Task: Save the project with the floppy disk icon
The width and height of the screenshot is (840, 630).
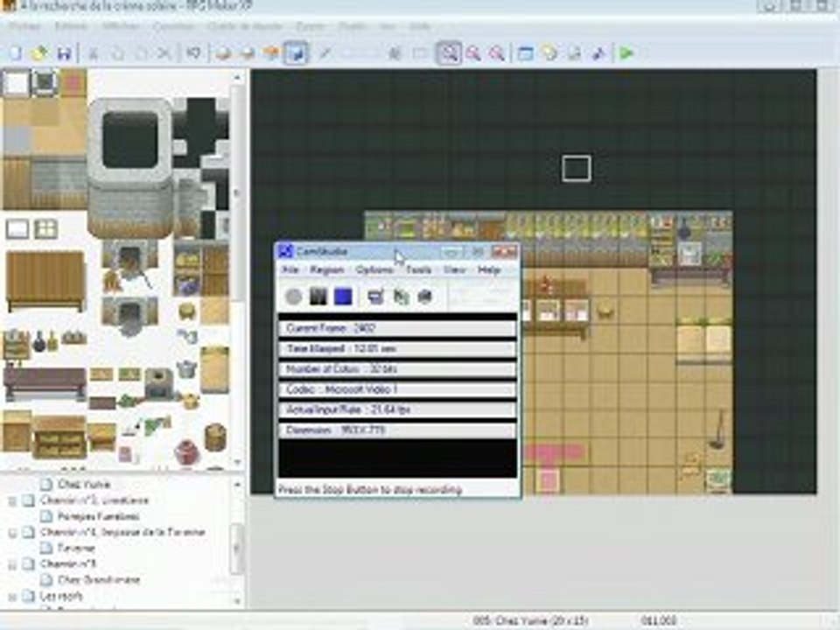Action: [64, 53]
